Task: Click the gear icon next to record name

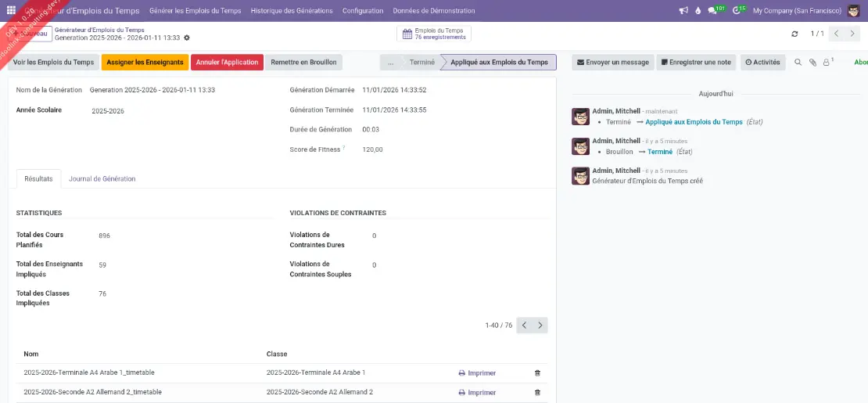Action: pos(187,38)
